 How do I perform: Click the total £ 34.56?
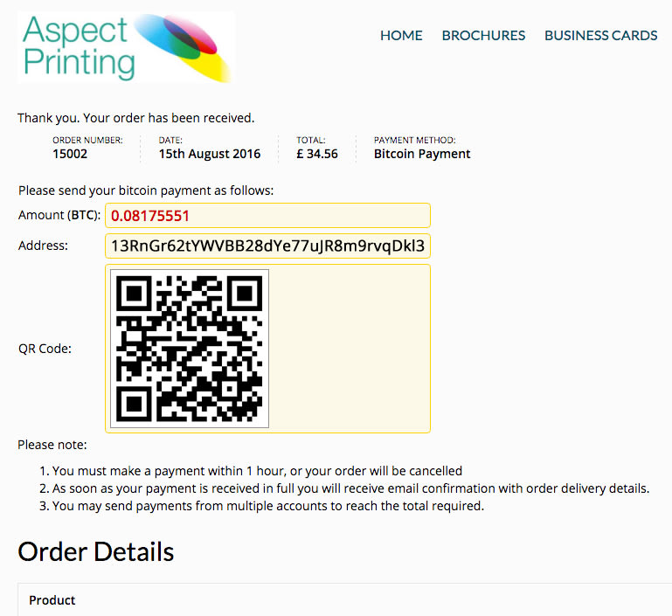pyautogui.click(x=317, y=154)
